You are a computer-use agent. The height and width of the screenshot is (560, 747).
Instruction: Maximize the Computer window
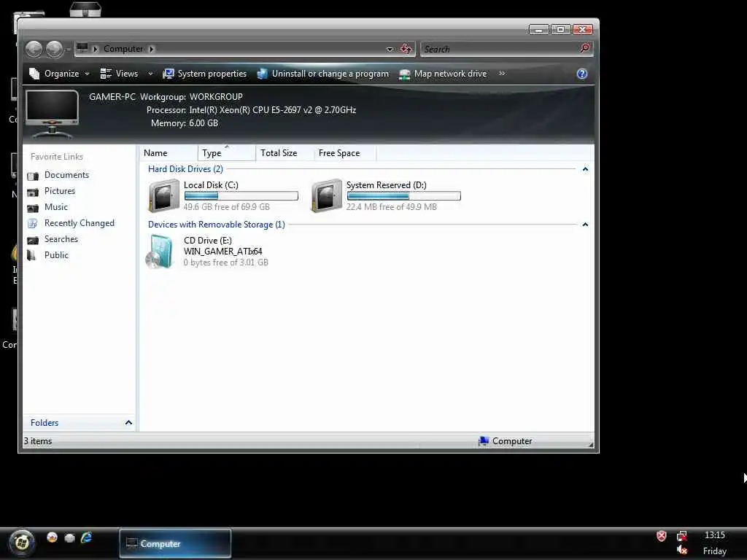click(561, 29)
